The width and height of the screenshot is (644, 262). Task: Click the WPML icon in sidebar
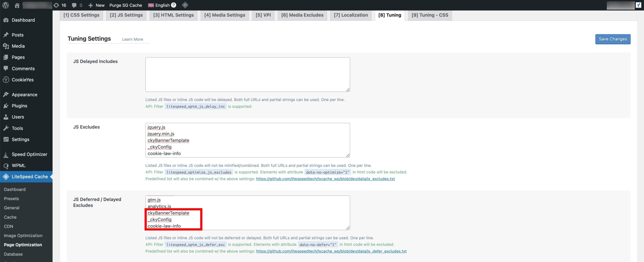click(x=6, y=166)
